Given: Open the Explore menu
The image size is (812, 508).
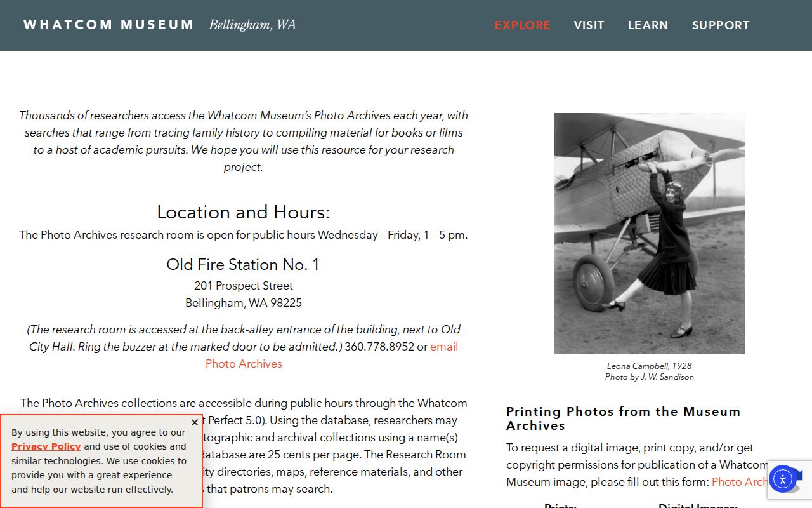Looking at the screenshot, I should 523,25.
